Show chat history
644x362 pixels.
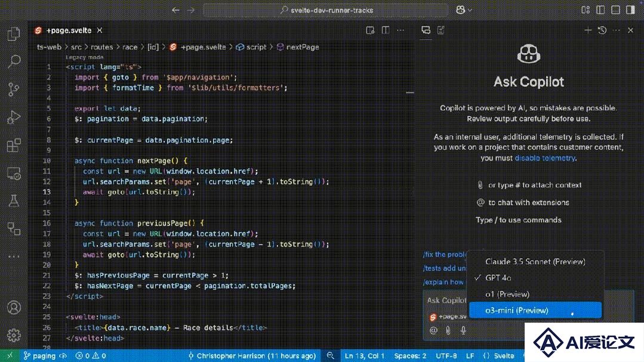tap(602, 30)
